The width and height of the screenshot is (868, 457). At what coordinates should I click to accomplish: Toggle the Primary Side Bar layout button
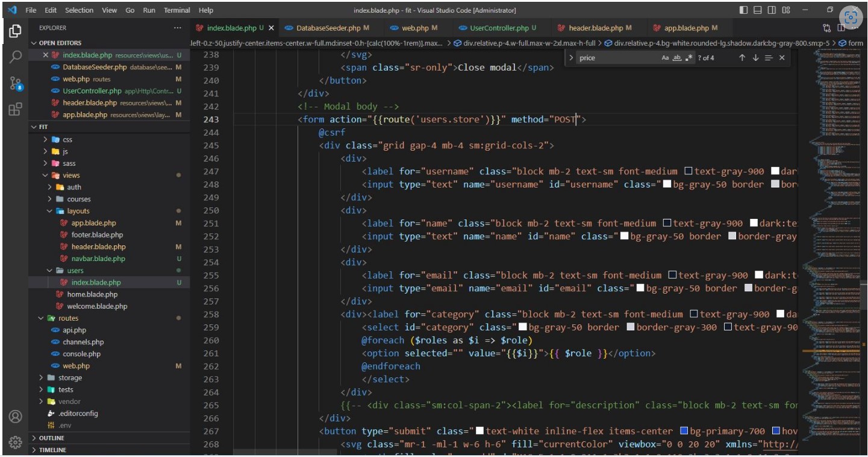point(743,10)
